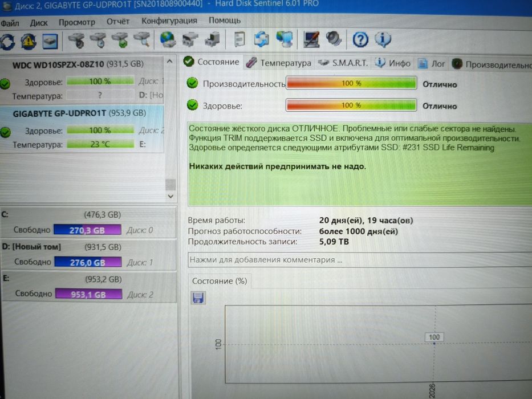
Task: Switch to the Инфо tab
Action: point(393,63)
